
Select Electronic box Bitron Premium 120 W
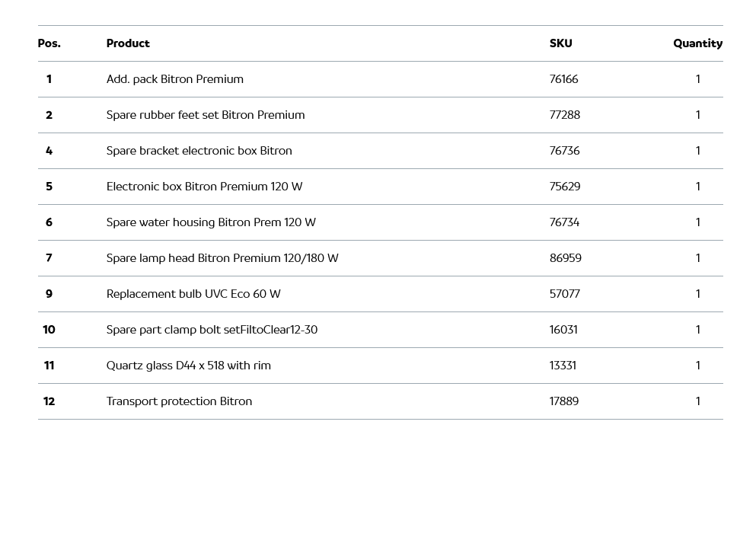(x=205, y=187)
